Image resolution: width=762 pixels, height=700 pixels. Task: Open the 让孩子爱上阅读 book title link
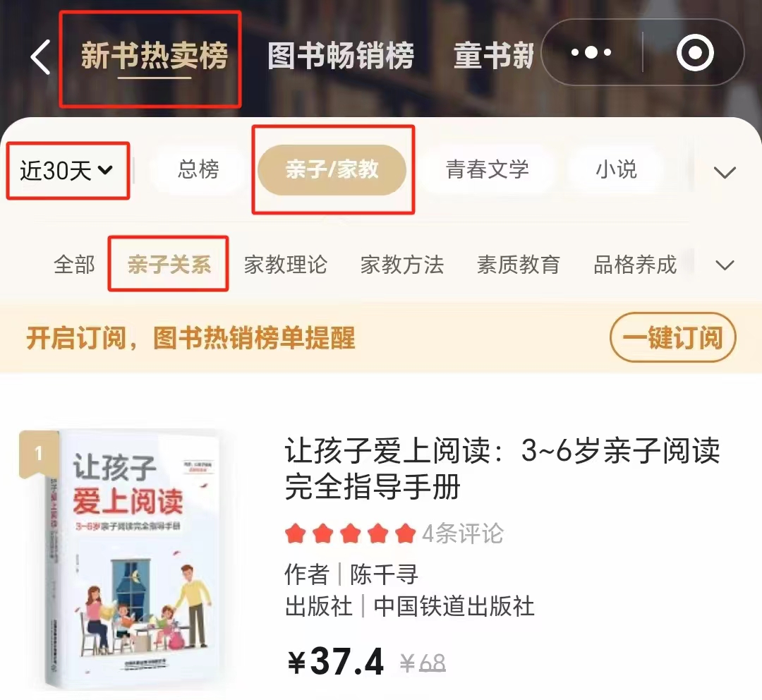pyautogui.click(x=502, y=469)
